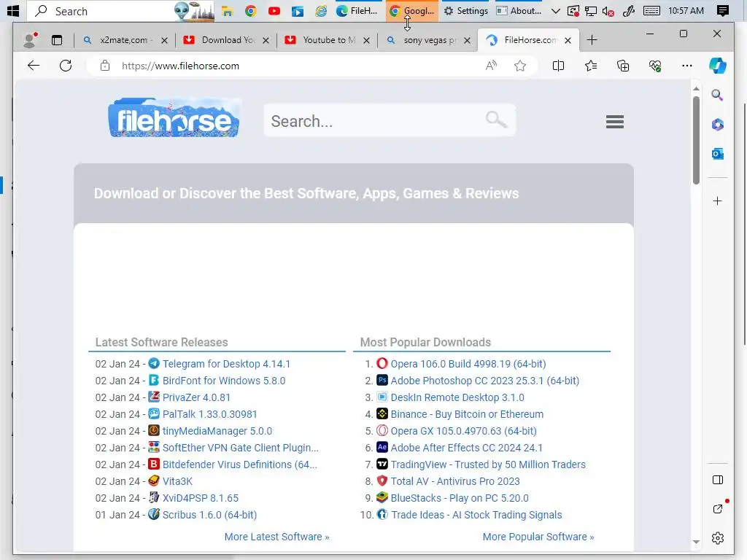
Task: Click More Latest Software link
Action: (276, 537)
